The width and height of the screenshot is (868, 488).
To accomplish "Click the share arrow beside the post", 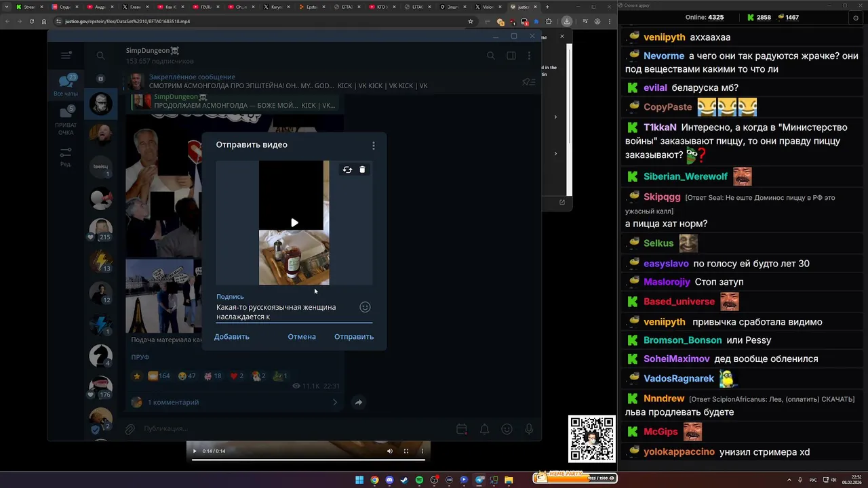I will 359,402.
